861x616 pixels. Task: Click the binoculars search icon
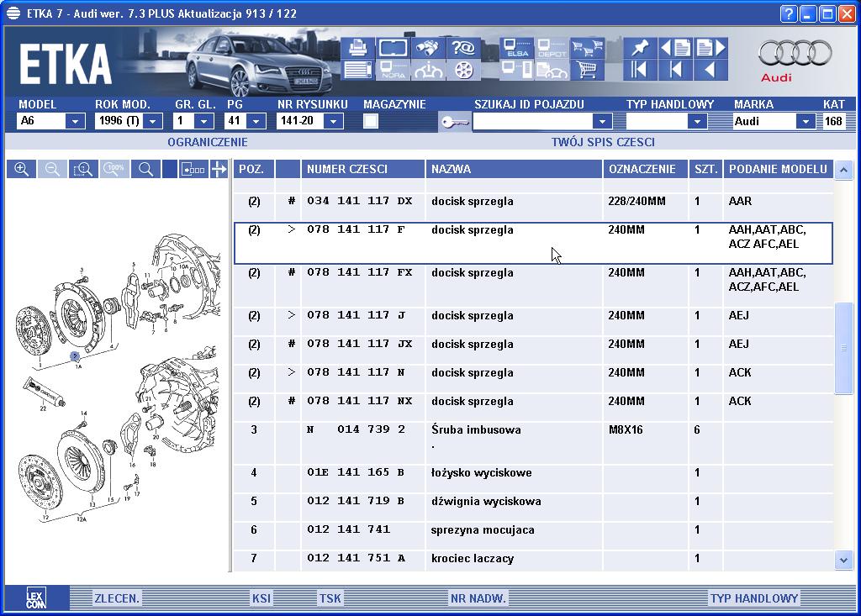tap(428, 48)
